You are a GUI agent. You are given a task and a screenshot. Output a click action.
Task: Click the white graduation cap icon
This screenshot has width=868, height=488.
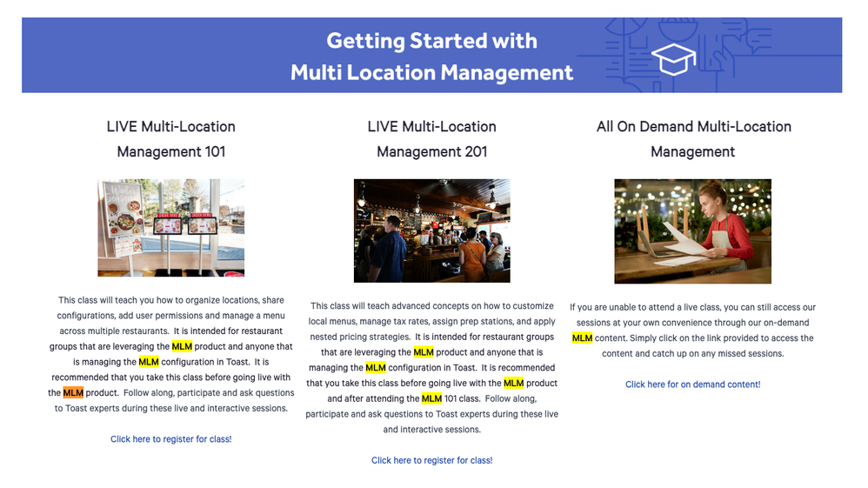pos(674,58)
